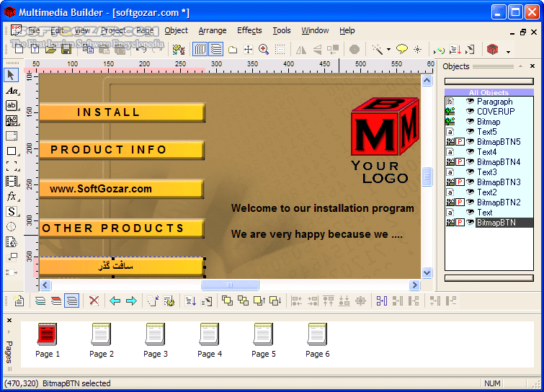This screenshot has width=544, height=392.
Task: Select BitmapBTN3 in objects list
Action: click(x=499, y=182)
